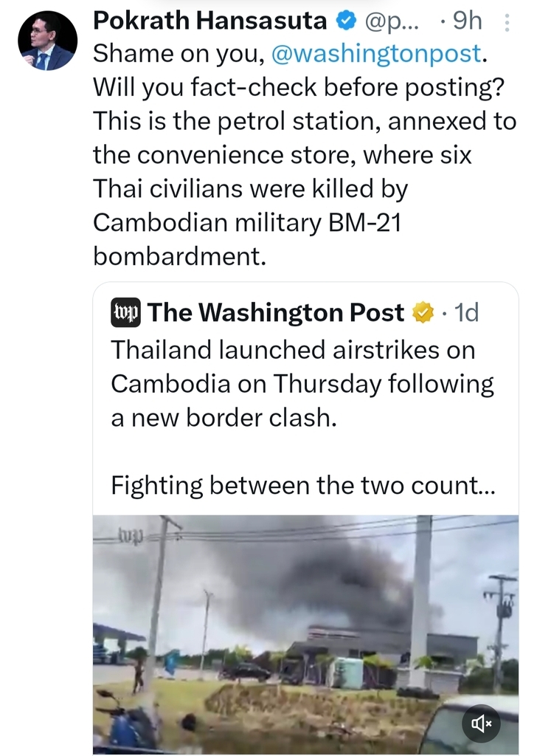Open Pokrath Hansasuta's profile avatar
Image resolution: width=537 pixels, height=756 pixels.
click(x=47, y=41)
